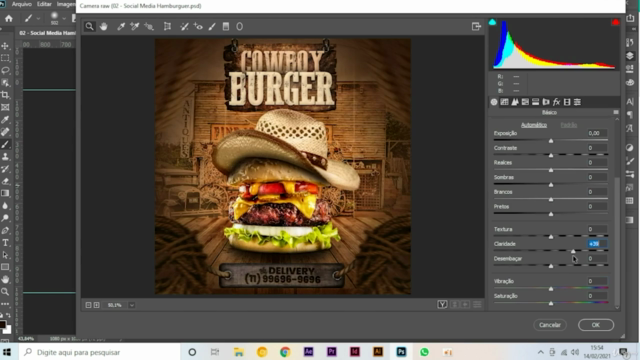The width and height of the screenshot is (640, 360).
Task: Open the Lens Corrections panel tab
Action: [546, 102]
